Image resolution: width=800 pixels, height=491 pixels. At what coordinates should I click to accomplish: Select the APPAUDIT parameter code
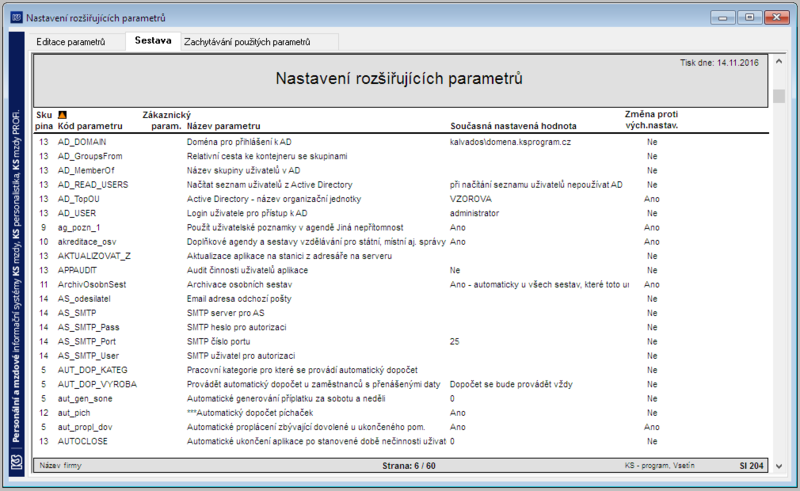pyautogui.click(x=77, y=271)
